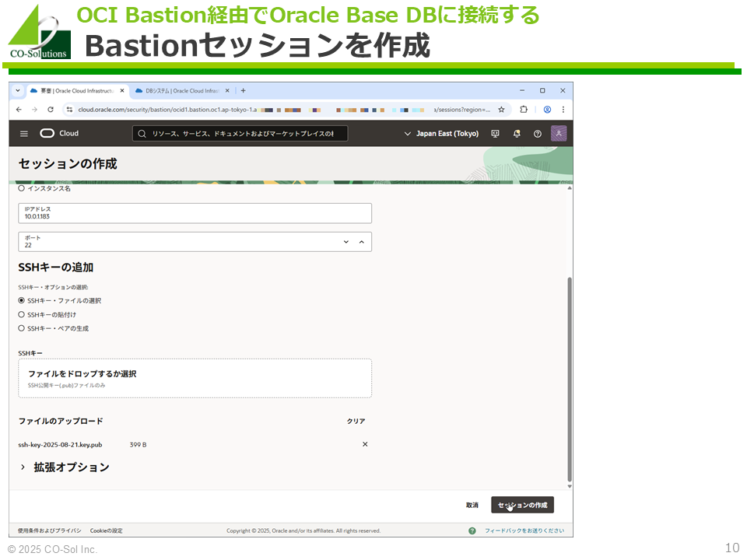Switch to the 要塞 Oracle Cloud Infrastructure tab
Viewport: 747px width, 560px height.
pyautogui.click(x=77, y=90)
